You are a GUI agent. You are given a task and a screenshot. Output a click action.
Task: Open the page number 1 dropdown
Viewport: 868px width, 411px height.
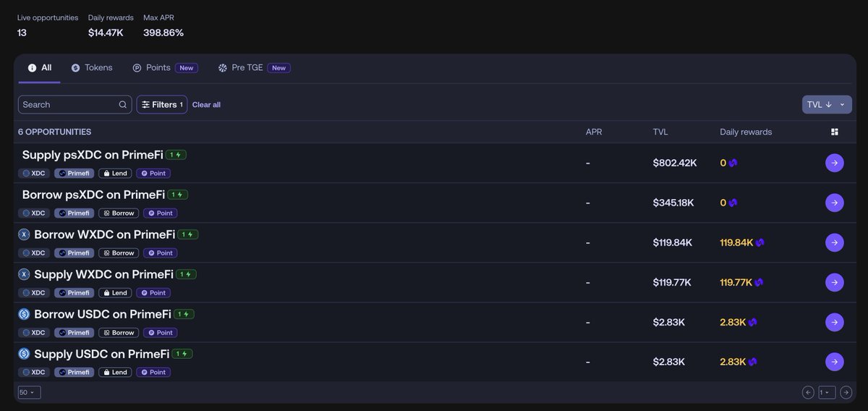point(827,392)
